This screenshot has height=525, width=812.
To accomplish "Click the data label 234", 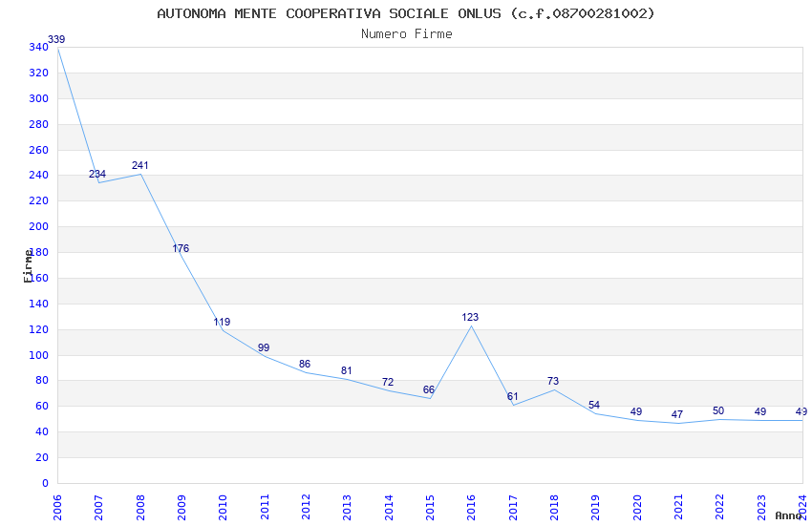I will (97, 175).
